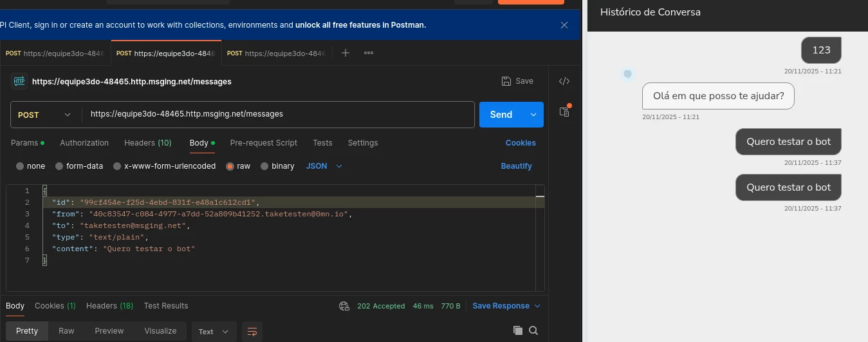Switch response view to Pretty

click(x=27, y=331)
